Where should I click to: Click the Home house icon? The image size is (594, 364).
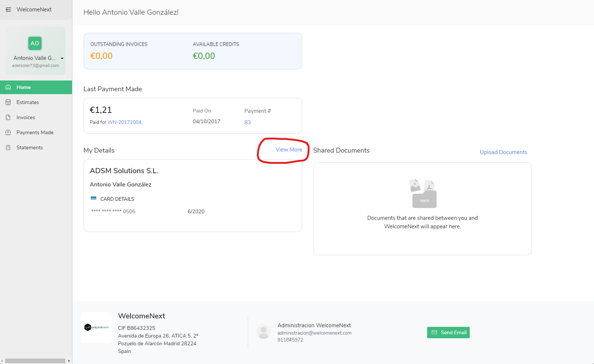pos(8,87)
